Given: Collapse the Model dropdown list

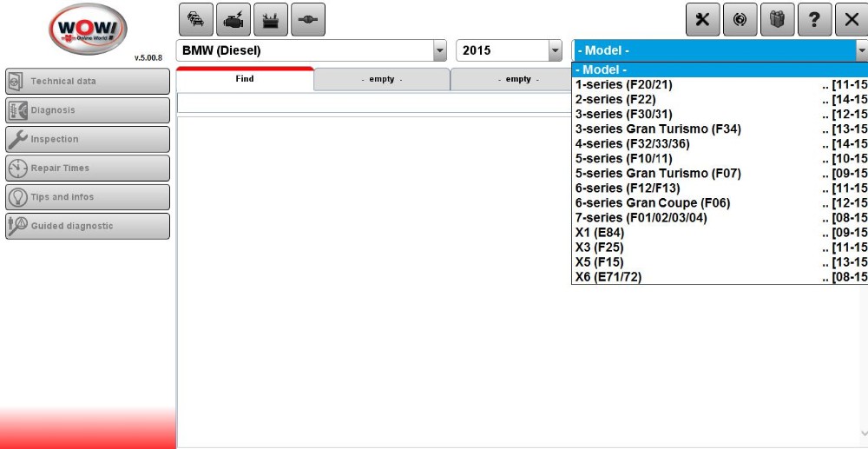Looking at the screenshot, I should [861, 51].
